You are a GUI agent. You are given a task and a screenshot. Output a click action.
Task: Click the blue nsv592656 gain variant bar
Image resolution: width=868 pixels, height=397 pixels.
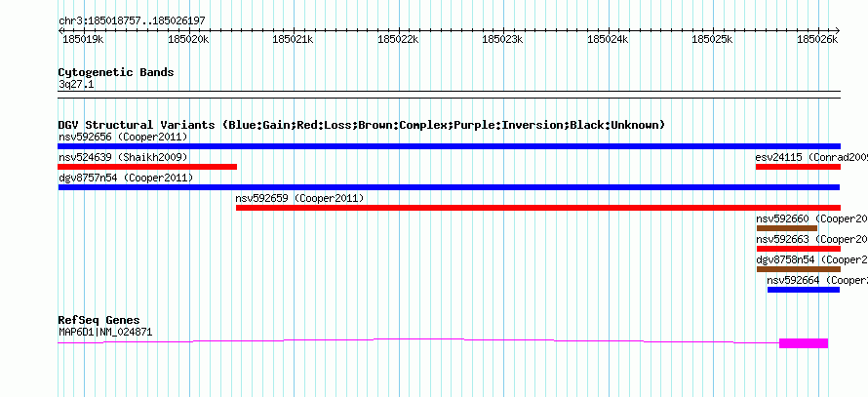[x=449, y=146]
